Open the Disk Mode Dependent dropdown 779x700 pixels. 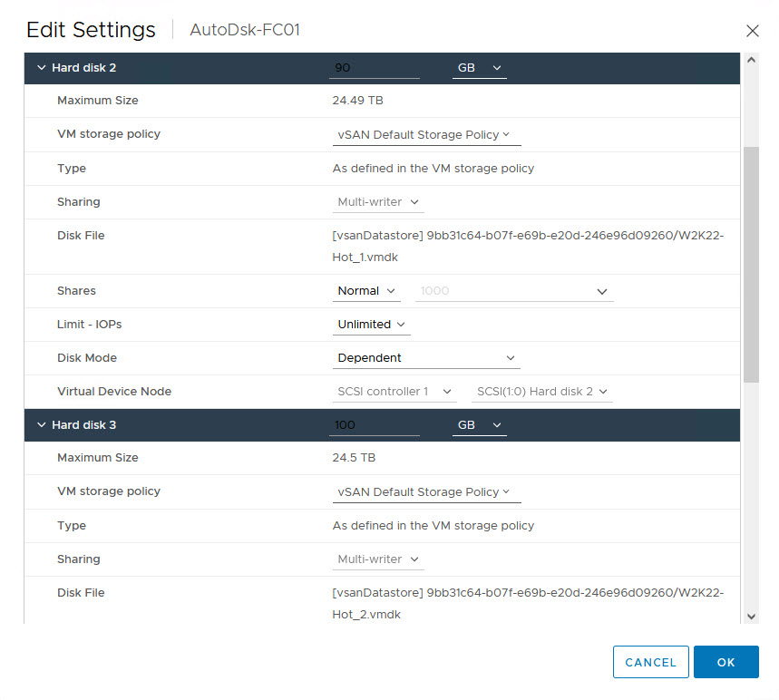click(x=426, y=358)
